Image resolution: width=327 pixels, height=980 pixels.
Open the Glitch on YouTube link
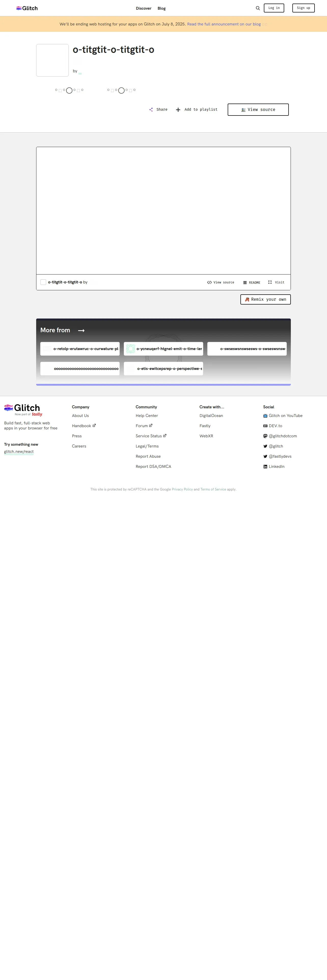[x=283, y=415]
